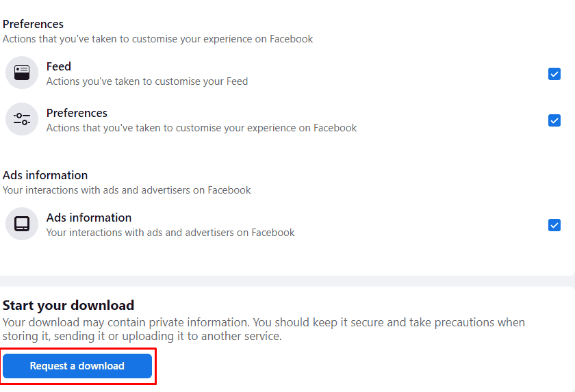The height and width of the screenshot is (392, 575).
Task: Click 'Actions you've taken to customise your Feed' text
Action: [147, 81]
